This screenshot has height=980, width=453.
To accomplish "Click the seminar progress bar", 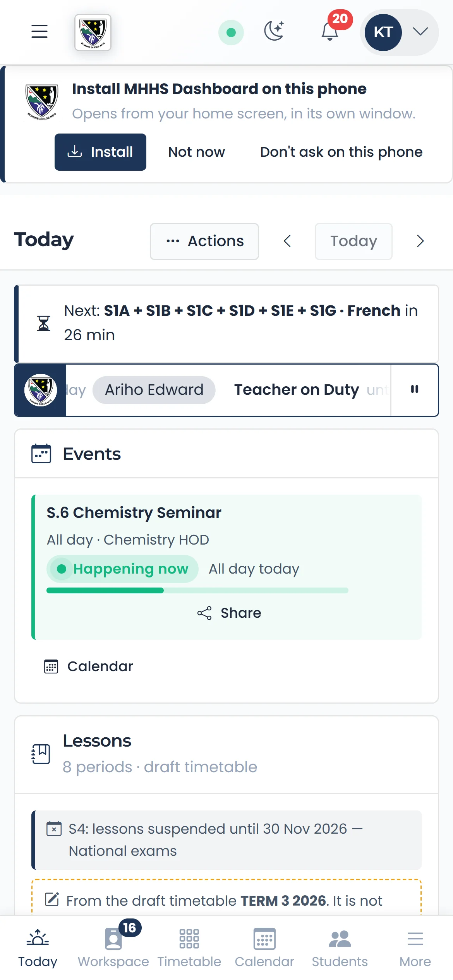I will pyautogui.click(x=197, y=590).
